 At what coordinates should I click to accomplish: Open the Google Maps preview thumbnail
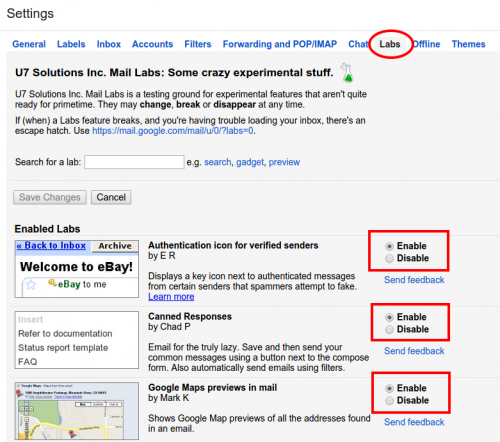77,411
